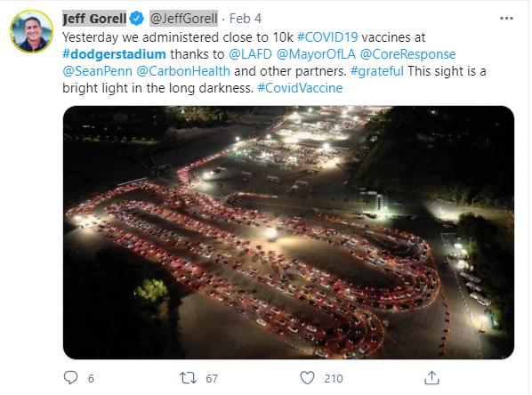The image size is (532, 395).
Task: Open the reply comment icon
Action: point(70,378)
